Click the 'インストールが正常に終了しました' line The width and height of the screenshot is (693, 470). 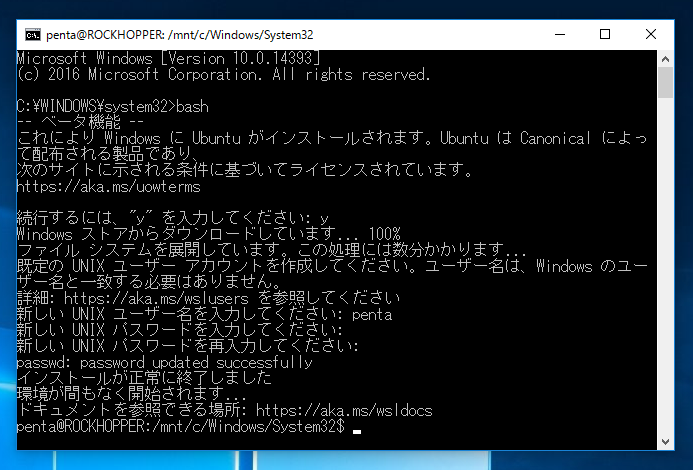[144, 378]
